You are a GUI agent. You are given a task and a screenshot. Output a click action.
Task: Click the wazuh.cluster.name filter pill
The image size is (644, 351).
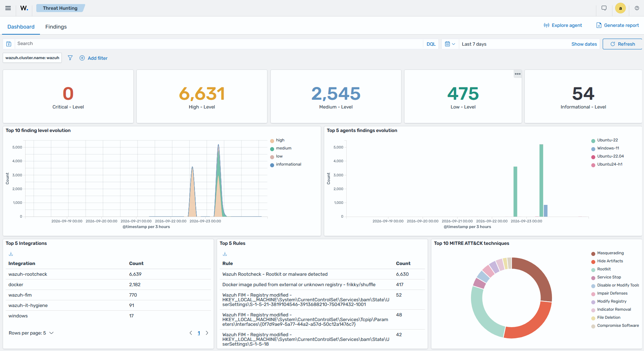(32, 58)
